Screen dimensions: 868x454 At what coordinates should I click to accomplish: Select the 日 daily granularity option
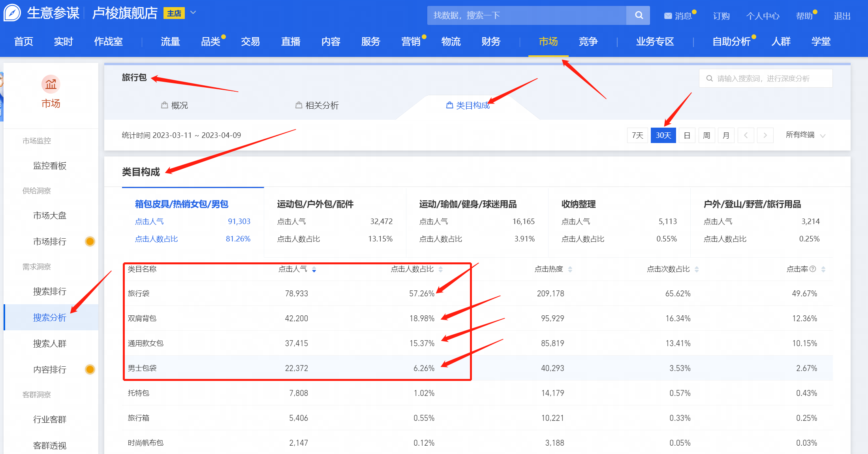pyautogui.click(x=687, y=135)
